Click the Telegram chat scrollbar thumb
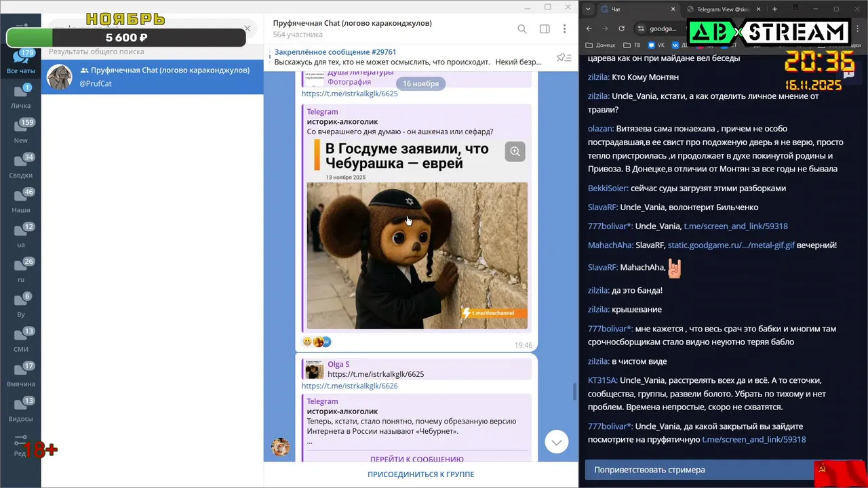This screenshot has height=488, width=868. click(575, 391)
